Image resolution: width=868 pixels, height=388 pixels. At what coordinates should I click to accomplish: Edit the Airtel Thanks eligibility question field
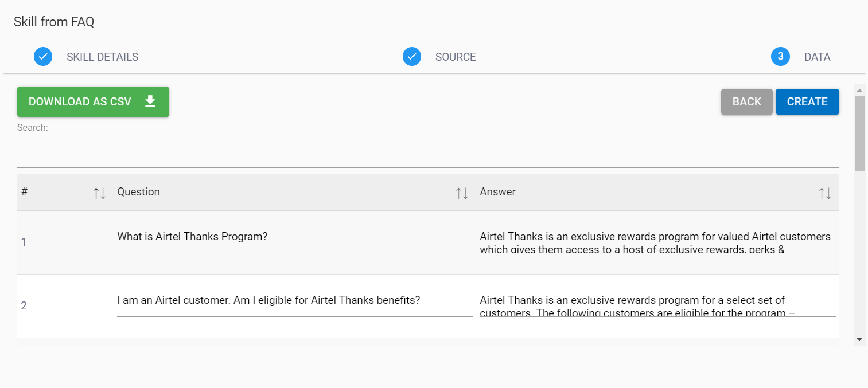[x=294, y=301]
